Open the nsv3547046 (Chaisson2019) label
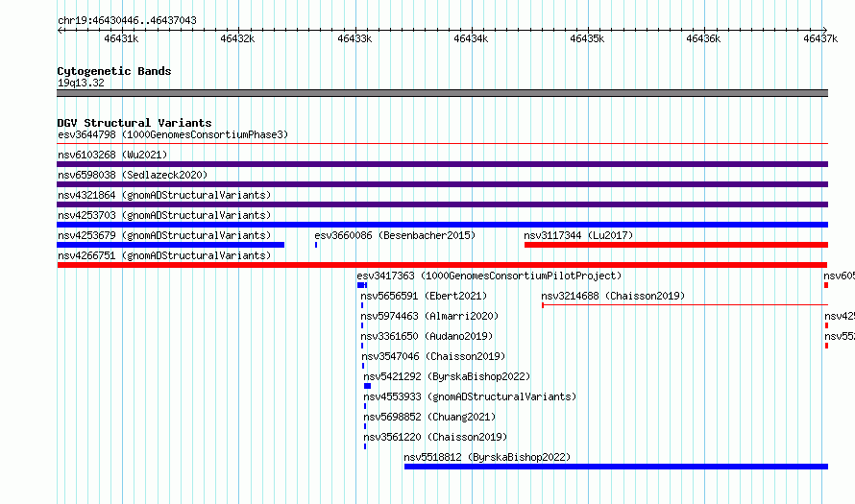This screenshot has width=855, height=504. 434,356
